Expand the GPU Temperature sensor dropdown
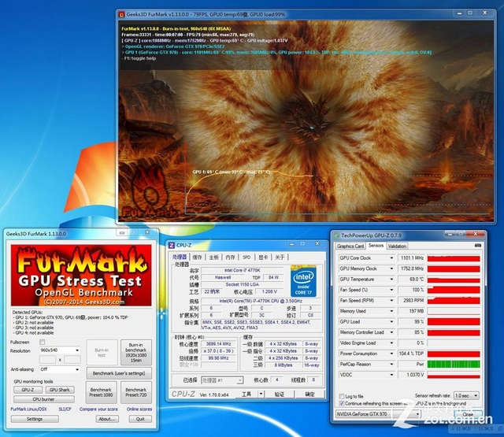Image resolution: width=504 pixels, height=437 pixels. click(391, 280)
